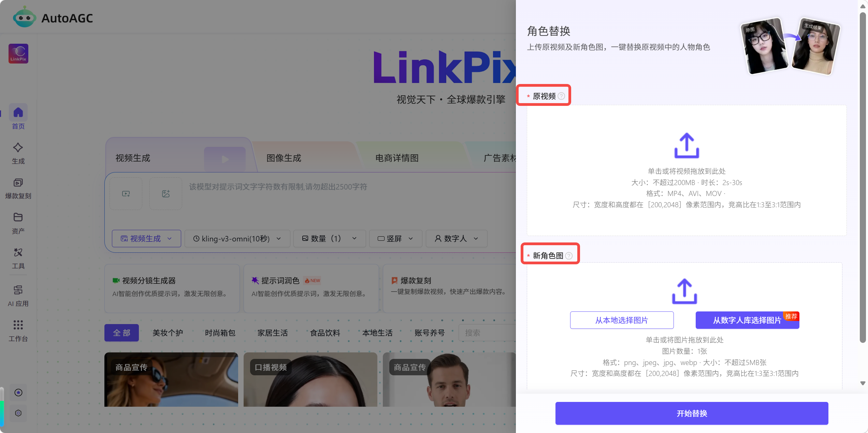Click upload arrow icon in 原视频 area

tap(686, 145)
